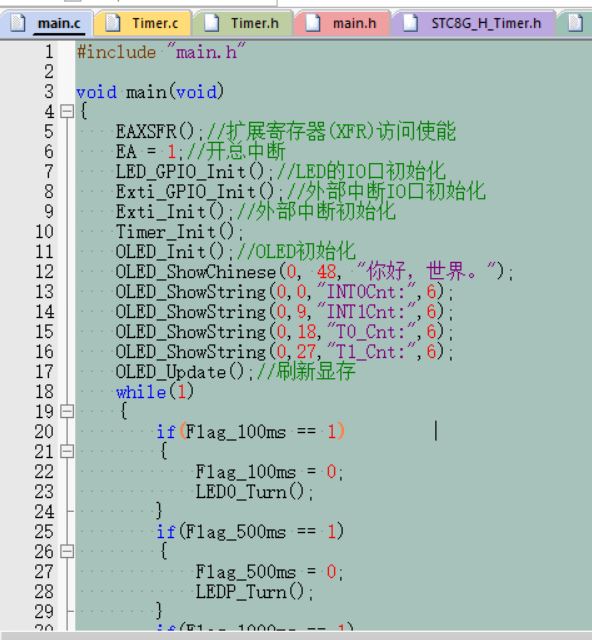Click the file icon on main.c tab
This screenshot has height=640, width=592.
coord(18,22)
